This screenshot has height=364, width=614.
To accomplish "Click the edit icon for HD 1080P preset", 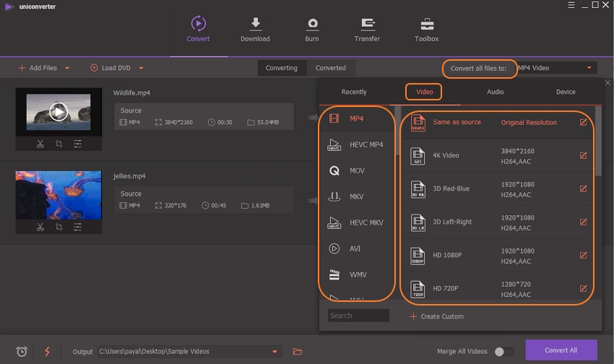I will (583, 255).
